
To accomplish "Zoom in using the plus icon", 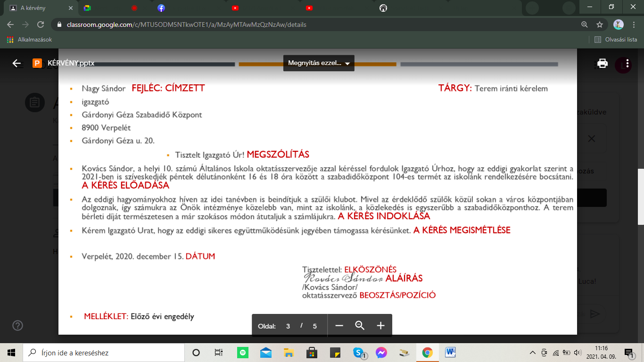I will (381, 326).
